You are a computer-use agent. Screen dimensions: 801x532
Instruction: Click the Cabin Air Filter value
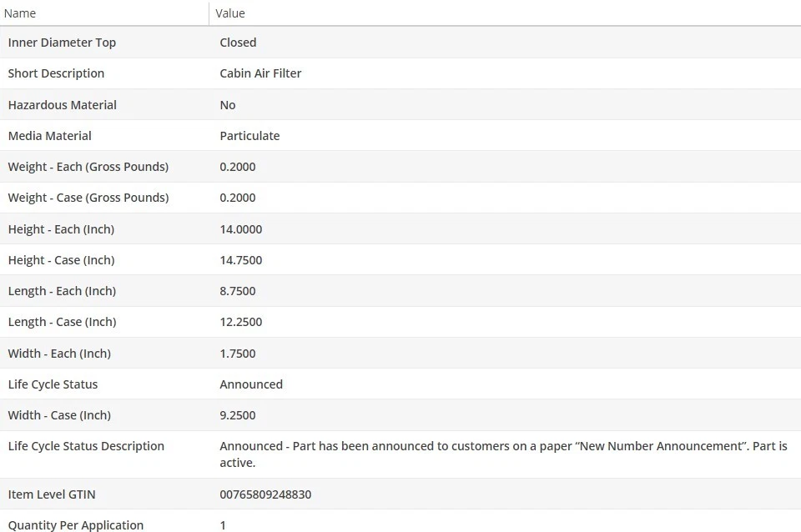[x=260, y=73]
